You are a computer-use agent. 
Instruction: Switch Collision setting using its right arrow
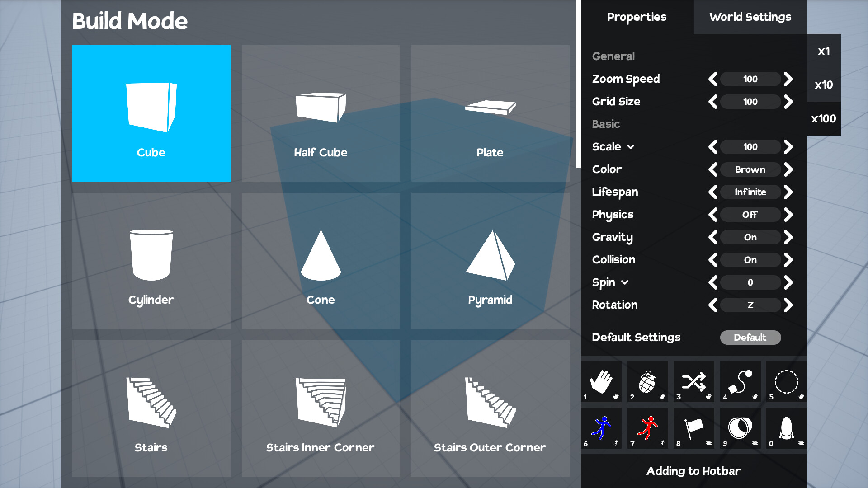tap(788, 260)
